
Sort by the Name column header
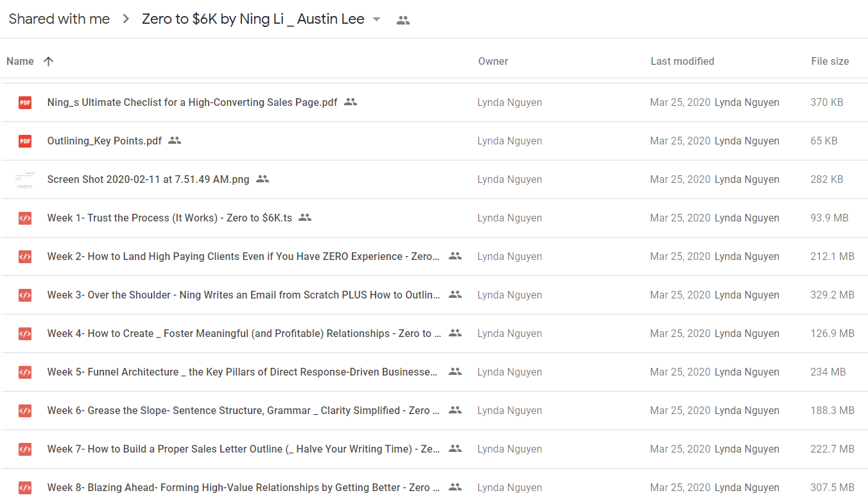[x=20, y=61]
